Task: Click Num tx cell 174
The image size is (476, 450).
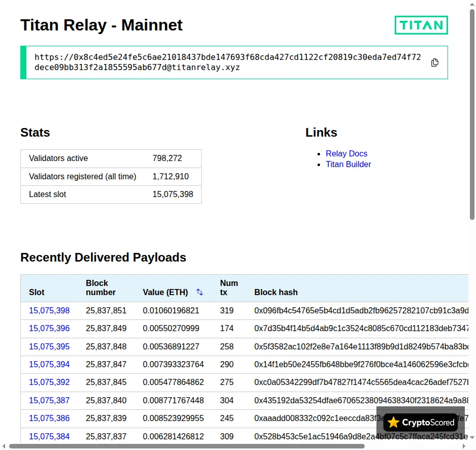Action: 227,328
